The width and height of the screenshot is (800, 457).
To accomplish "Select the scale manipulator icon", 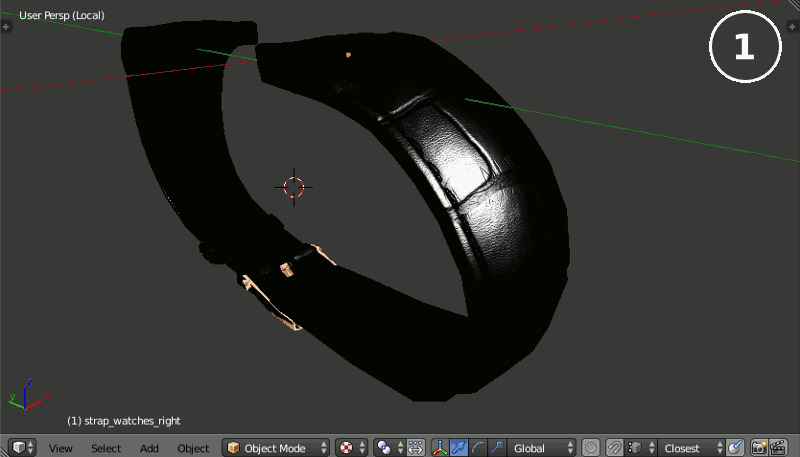I will pyautogui.click(x=495, y=448).
